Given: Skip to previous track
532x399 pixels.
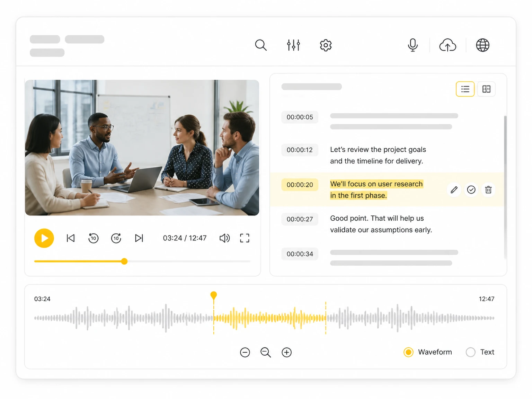Looking at the screenshot, I should 71,238.
